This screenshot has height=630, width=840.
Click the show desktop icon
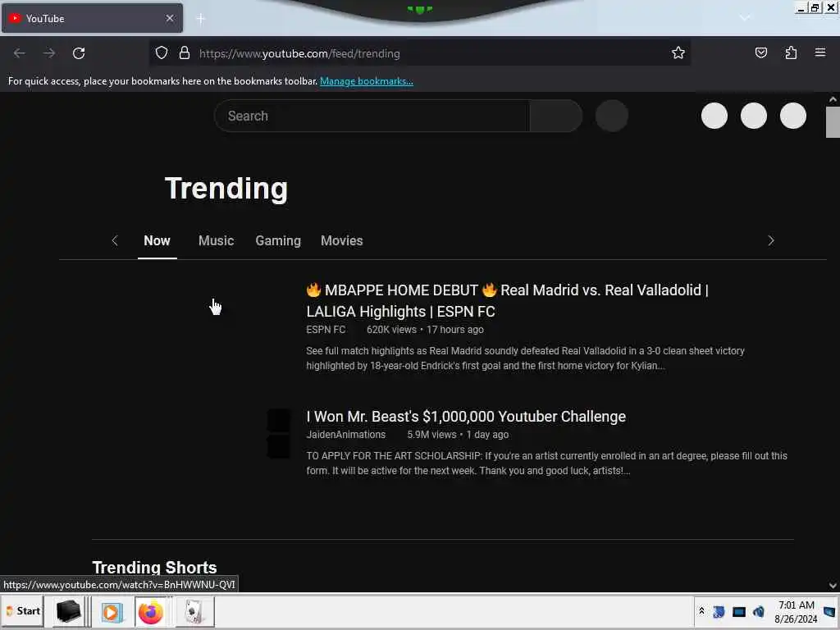(x=829, y=611)
